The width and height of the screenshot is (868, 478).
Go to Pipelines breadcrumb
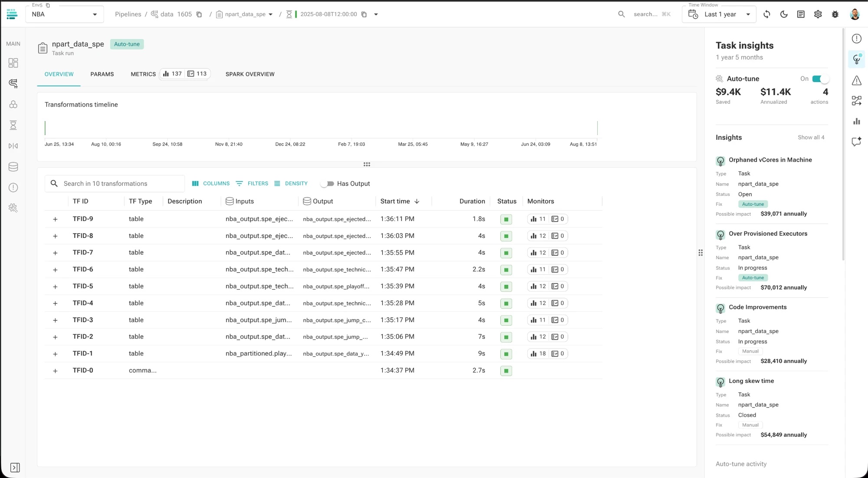(x=128, y=14)
